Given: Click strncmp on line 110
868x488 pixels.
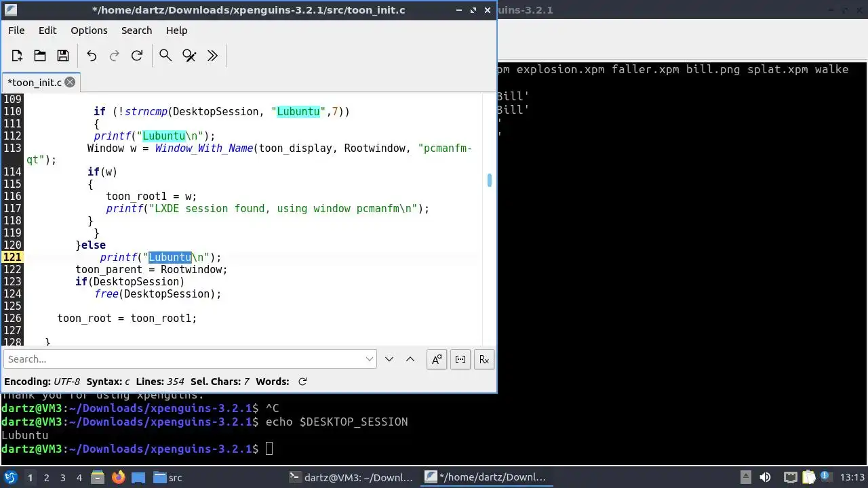Looking at the screenshot, I should coord(146,111).
